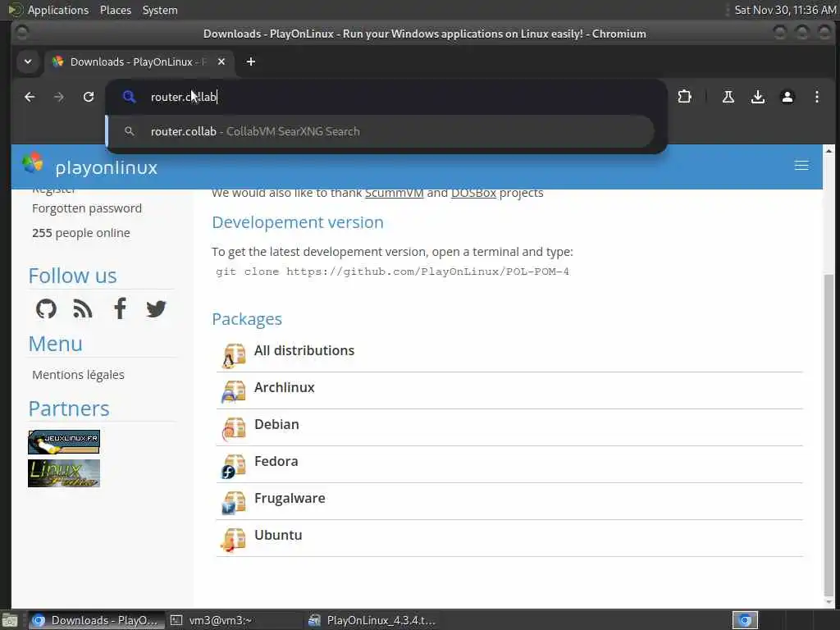Click the ScummVM link
840x630 pixels.
click(394, 194)
